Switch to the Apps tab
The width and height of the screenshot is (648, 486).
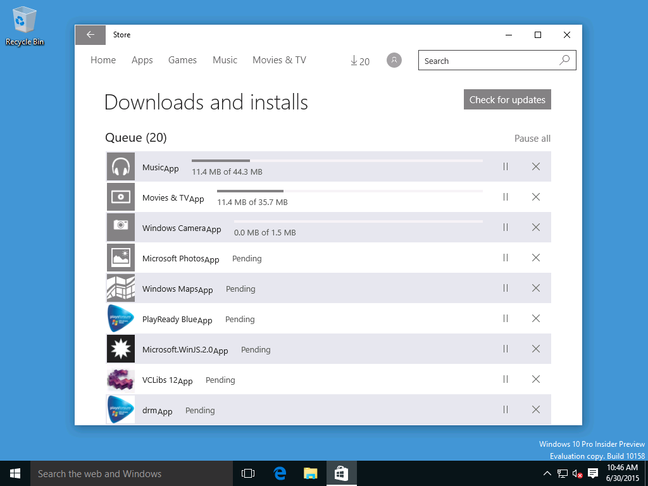click(x=142, y=60)
